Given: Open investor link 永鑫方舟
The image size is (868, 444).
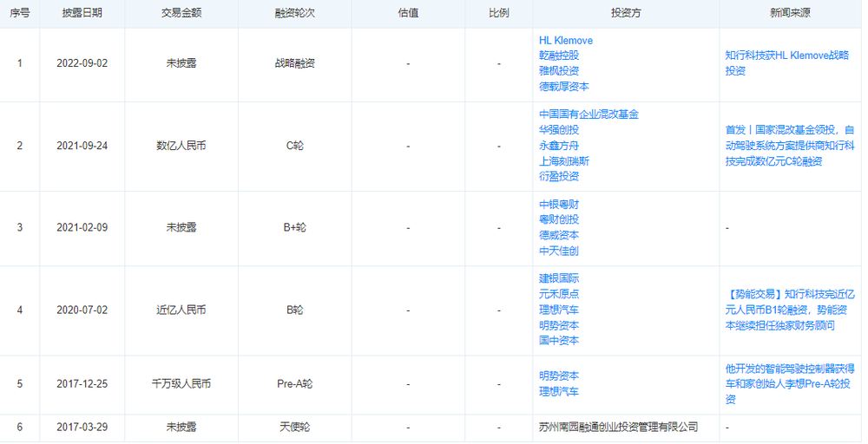Looking at the screenshot, I should tap(559, 146).
